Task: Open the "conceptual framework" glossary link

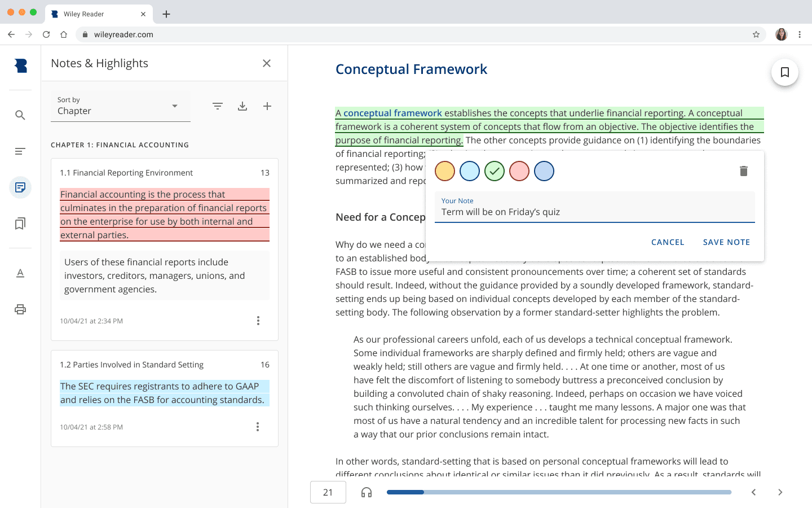Action: [x=392, y=113]
